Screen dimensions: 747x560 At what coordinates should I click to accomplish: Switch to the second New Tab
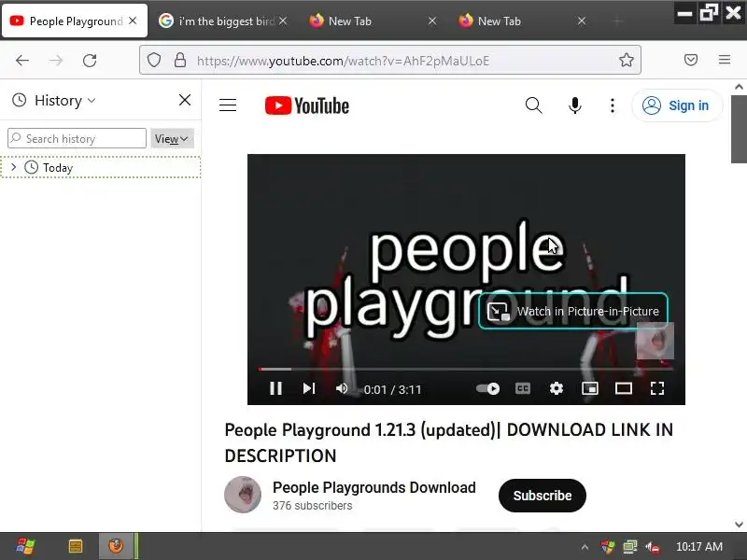520,21
